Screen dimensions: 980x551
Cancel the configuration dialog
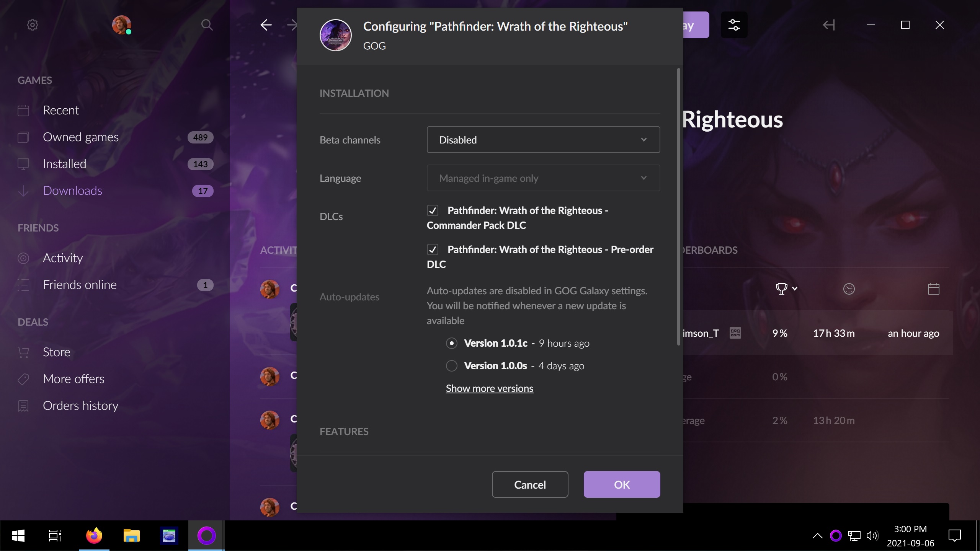[x=530, y=484]
